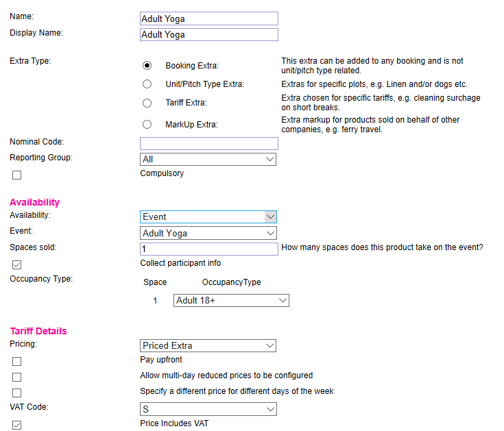504x431 pixels.
Task: Expand the Availability dropdown showing Event
Action: click(x=208, y=217)
